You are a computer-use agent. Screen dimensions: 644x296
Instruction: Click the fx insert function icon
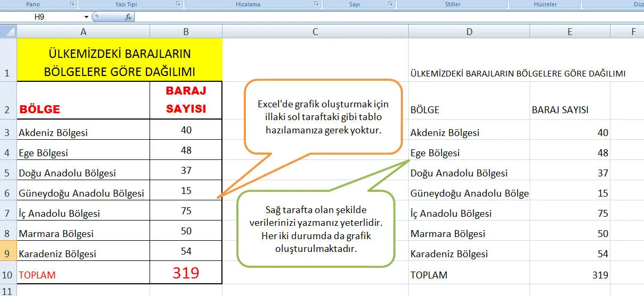128,17
